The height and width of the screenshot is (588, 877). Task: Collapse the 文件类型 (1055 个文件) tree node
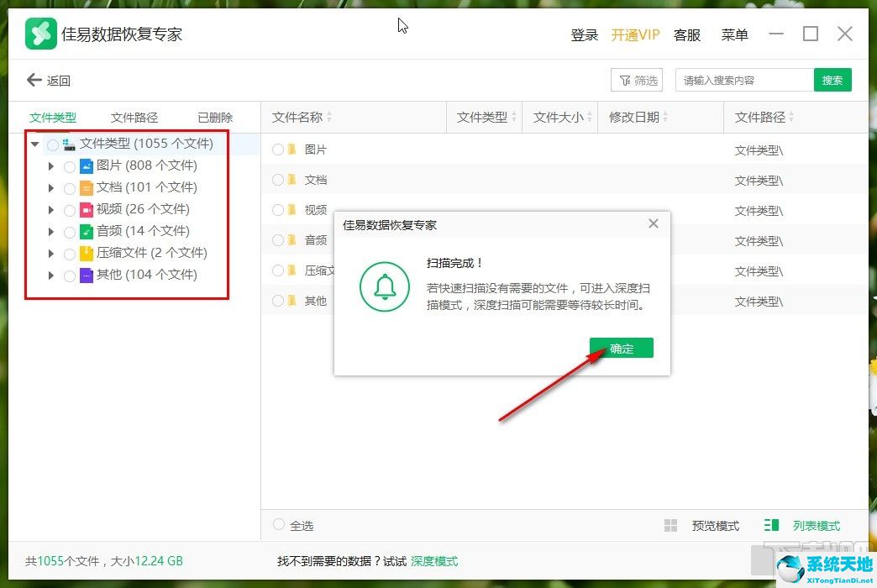(x=34, y=144)
